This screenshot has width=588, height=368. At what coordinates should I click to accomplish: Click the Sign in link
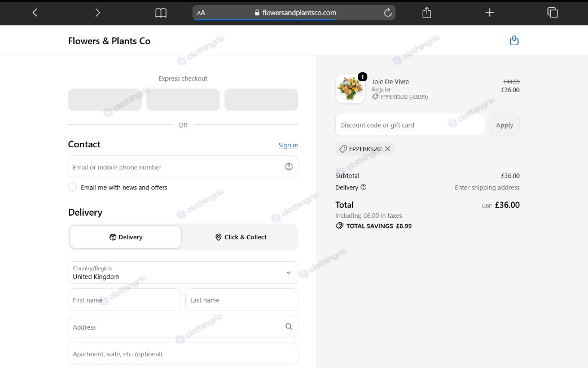click(x=288, y=145)
